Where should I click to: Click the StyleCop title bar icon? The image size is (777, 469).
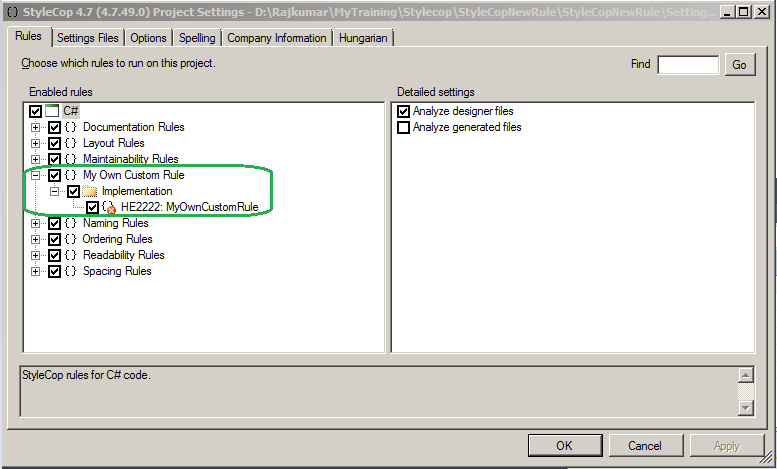[12, 11]
